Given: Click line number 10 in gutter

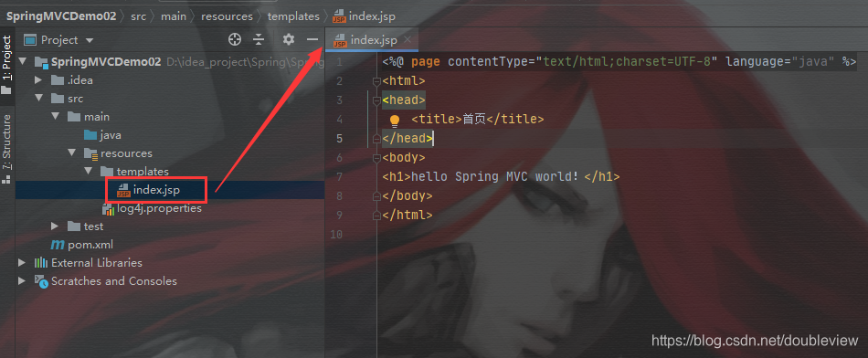Looking at the screenshot, I should pos(335,234).
